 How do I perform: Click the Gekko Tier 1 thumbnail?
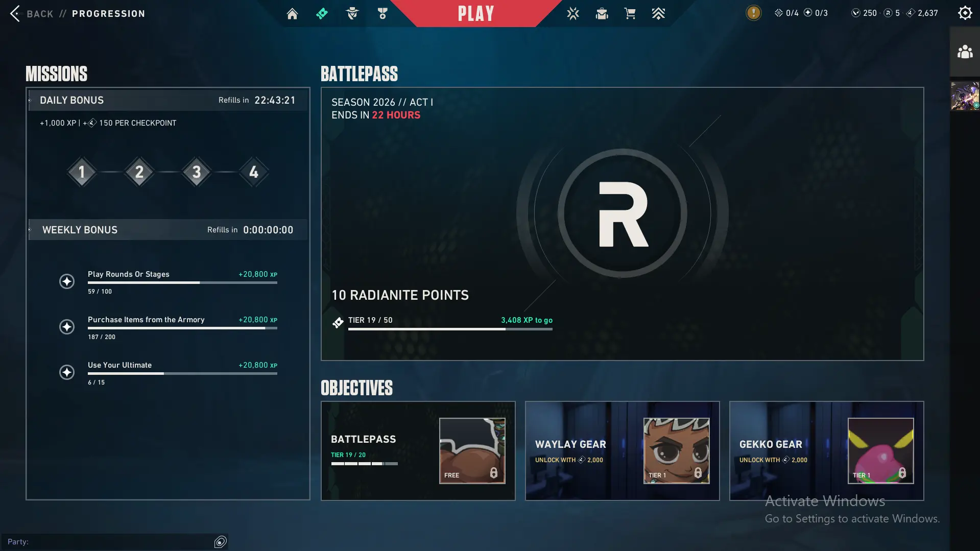pos(881,451)
